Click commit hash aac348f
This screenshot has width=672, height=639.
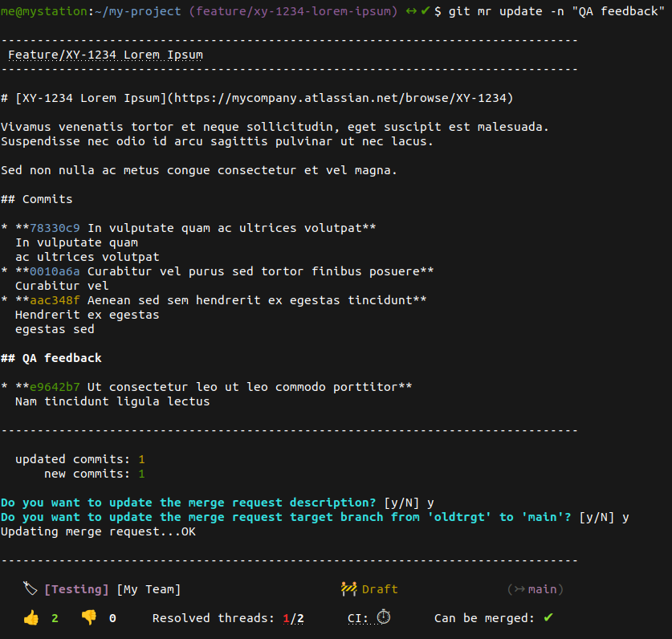click(x=55, y=300)
